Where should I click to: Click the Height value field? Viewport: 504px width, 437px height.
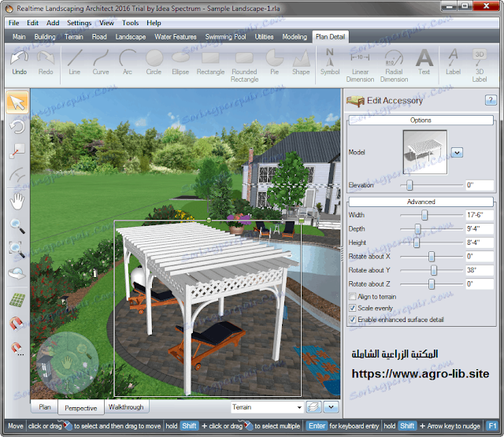click(x=480, y=243)
